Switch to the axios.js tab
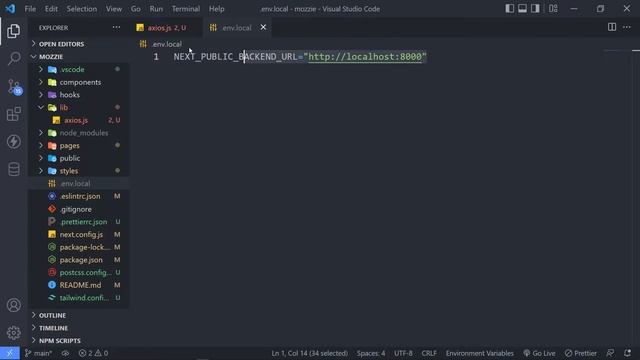640x360 pixels. pyautogui.click(x=167, y=28)
